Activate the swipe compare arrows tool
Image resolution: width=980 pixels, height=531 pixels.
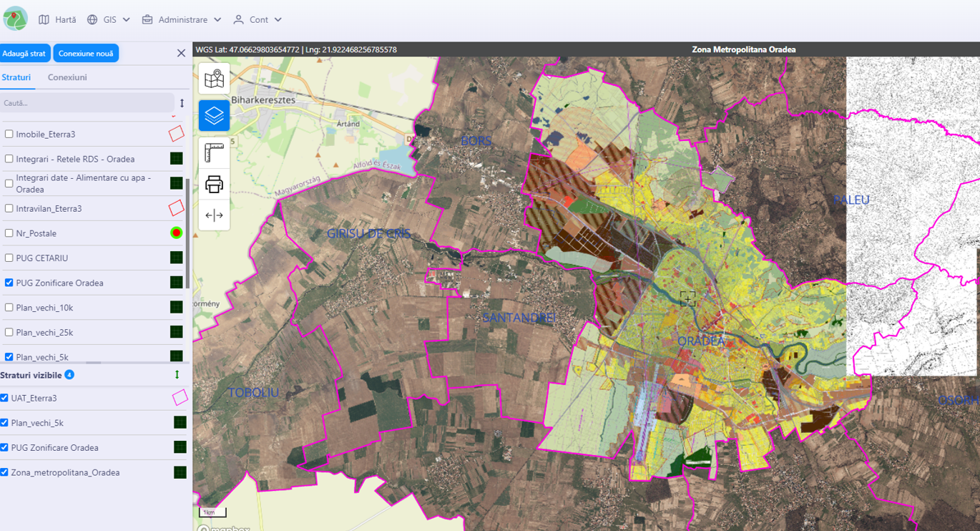pos(214,215)
